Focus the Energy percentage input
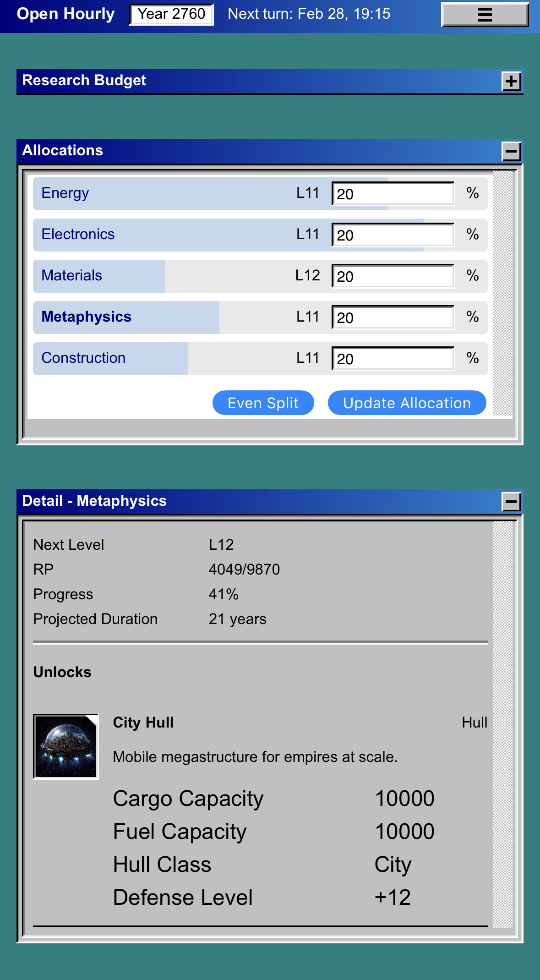The width and height of the screenshot is (540, 980). (x=393, y=194)
